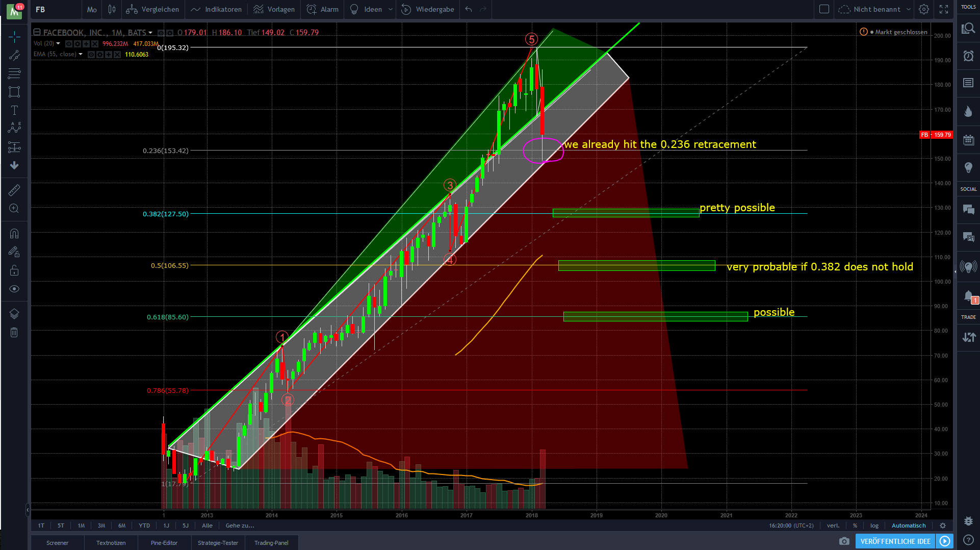
Task: Select the trend line drawing tool
Action: [x=14, y=55]
